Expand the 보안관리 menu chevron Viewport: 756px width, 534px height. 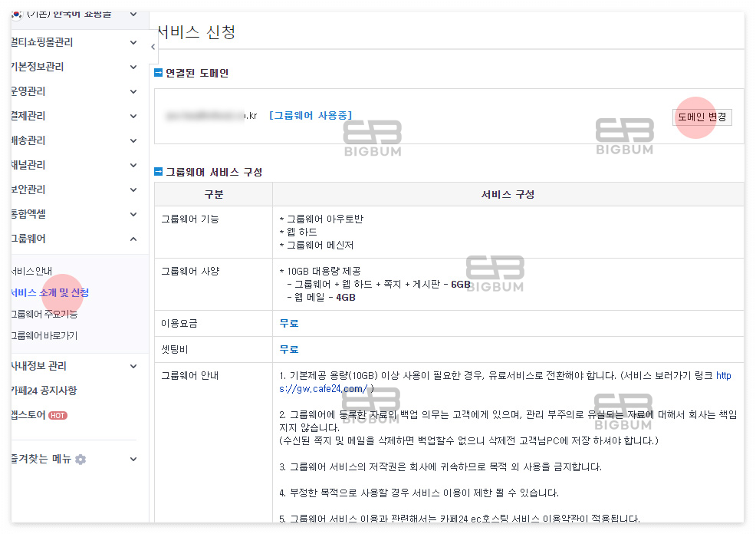coord(133,190)
